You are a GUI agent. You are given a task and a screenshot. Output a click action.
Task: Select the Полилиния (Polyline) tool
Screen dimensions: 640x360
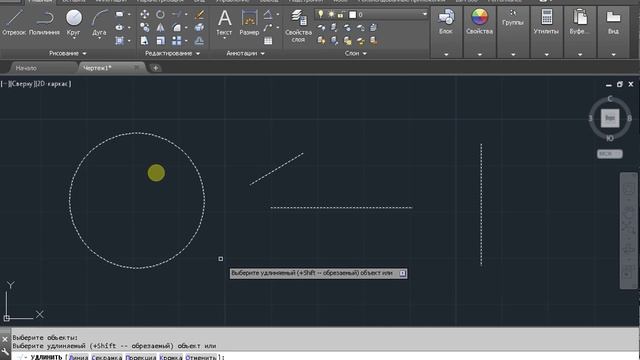pos(44,22)
